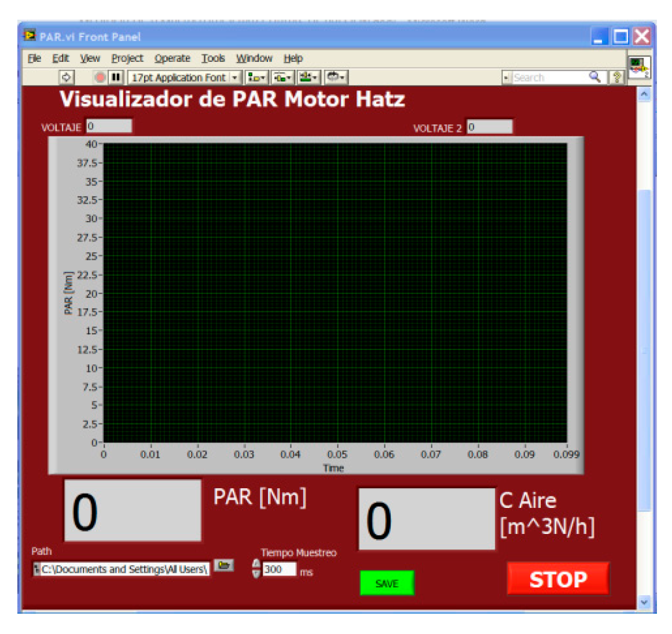The height and width of the screenshot is (634, 672).
Task: Browse for file with Path folder button
Action: tap(223, 566)
